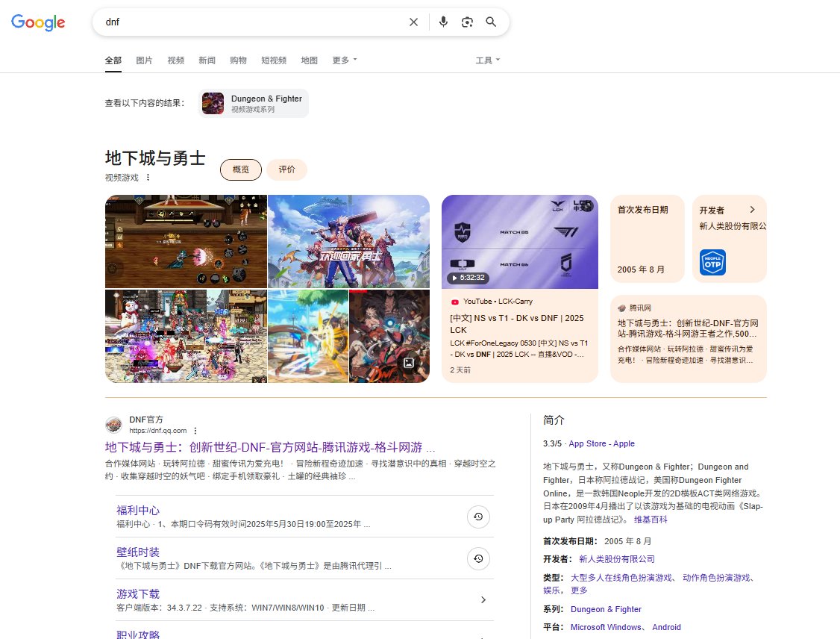Open the dark warriors DNF artwork thumbnail

[389, 336]
